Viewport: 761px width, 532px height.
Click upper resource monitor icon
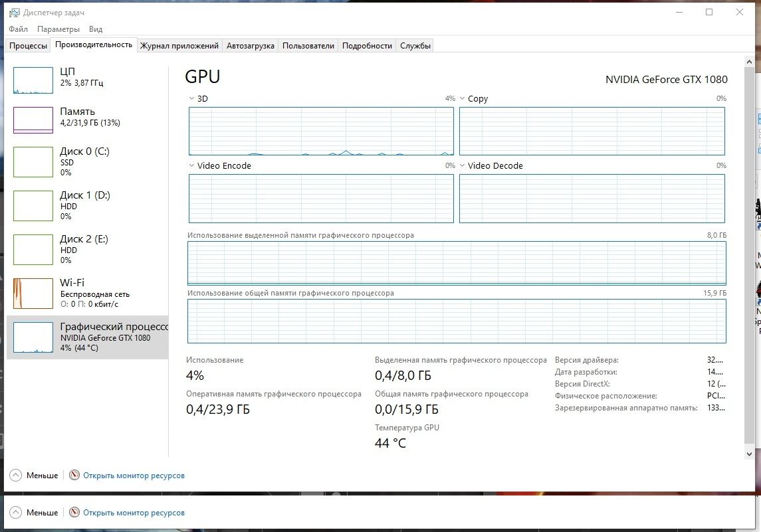[74, 476]
